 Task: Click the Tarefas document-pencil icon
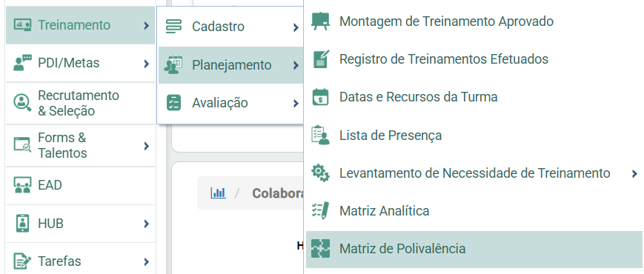pos(22,261)
